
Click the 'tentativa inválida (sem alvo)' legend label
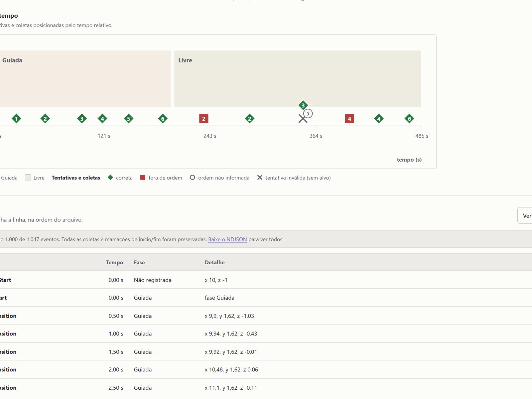point(298,178)
